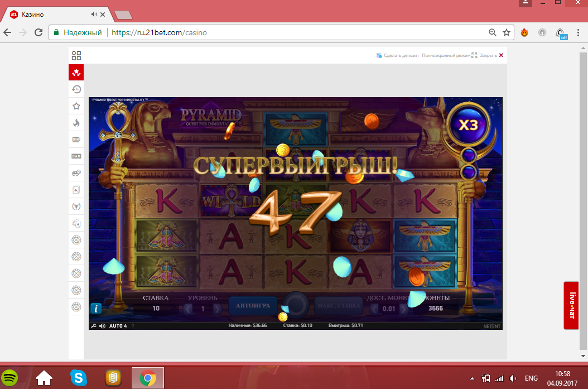The width and height of the screenshot is (588, 389).
Task: Close the game with Закрыть link
Action: click(x=491, y=55)
